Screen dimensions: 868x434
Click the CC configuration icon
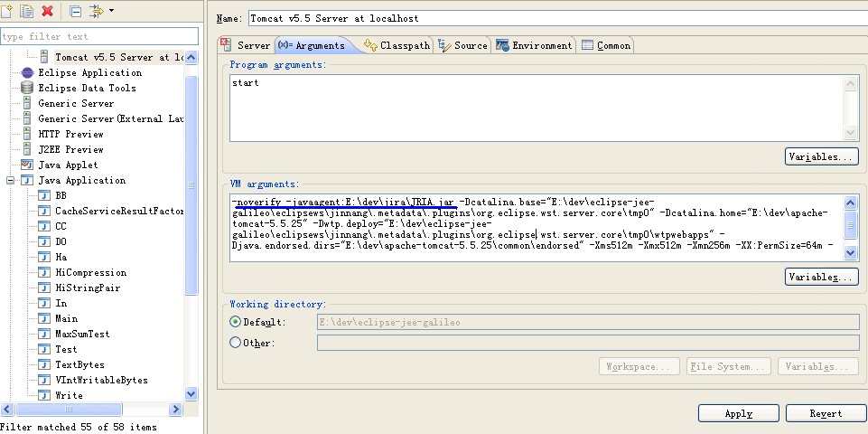tap(45, 226)
